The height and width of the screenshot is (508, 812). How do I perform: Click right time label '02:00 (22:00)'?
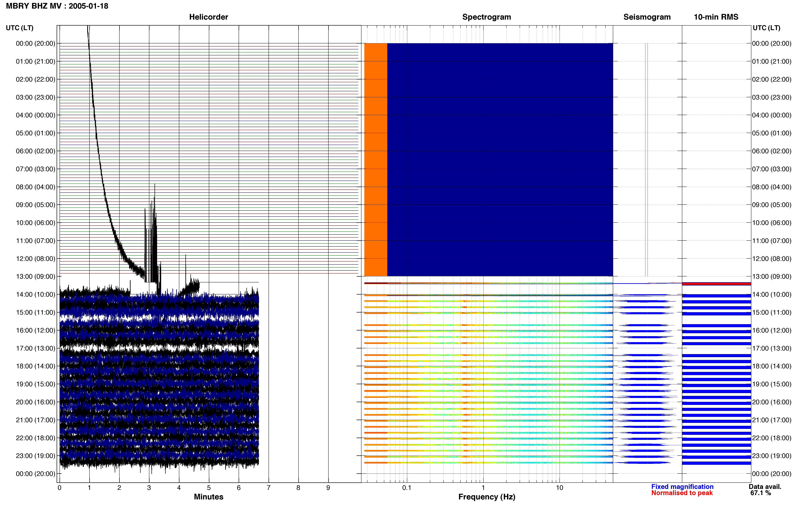[772, 79]
